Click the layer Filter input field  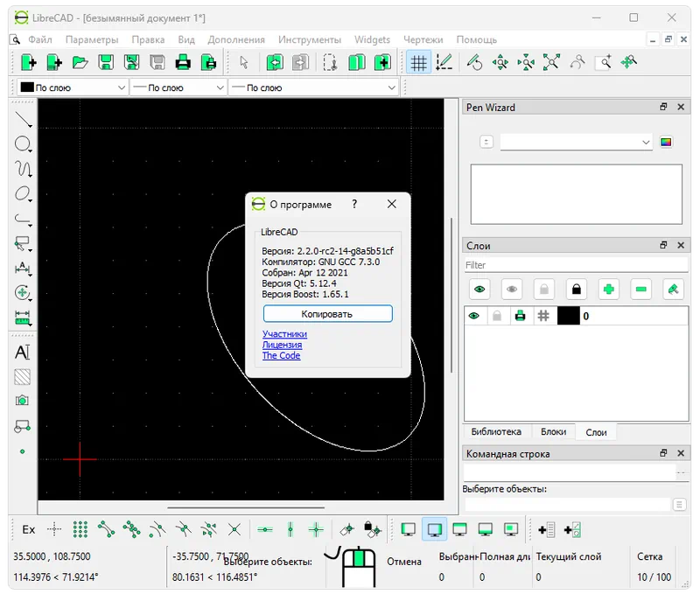[x=577, y=265]
